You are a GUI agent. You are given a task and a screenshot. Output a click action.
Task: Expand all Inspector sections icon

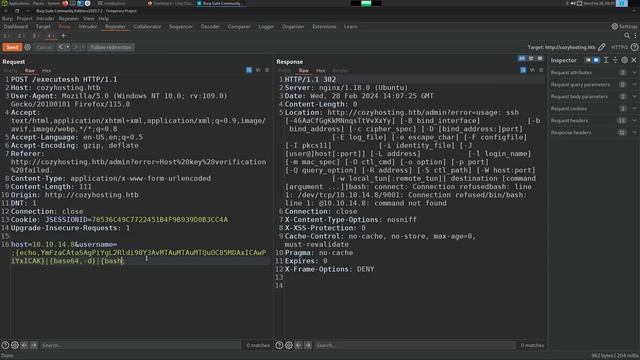[606, 60]
